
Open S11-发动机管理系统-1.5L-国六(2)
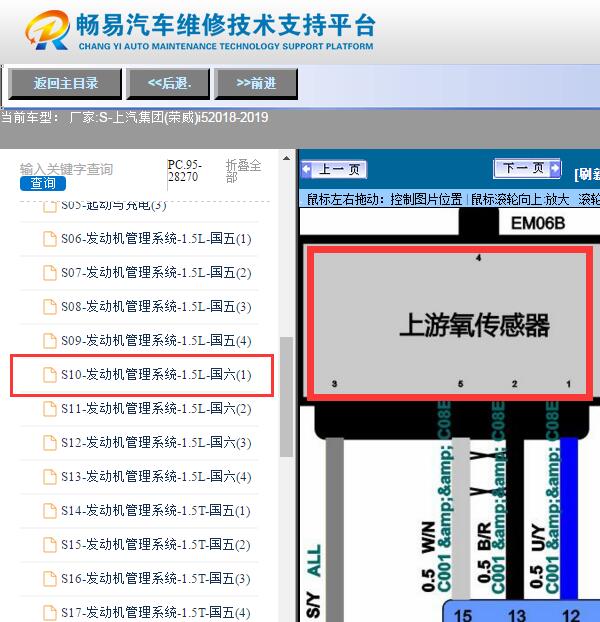pos(155,409)
